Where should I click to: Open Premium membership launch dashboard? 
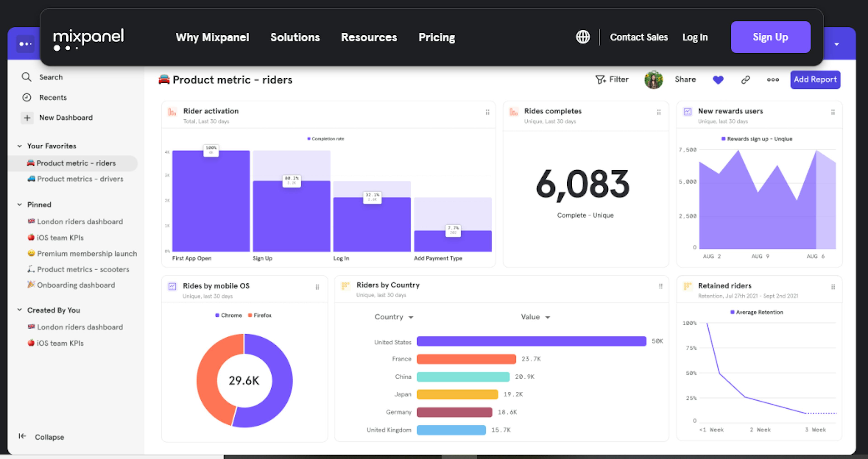click(82, 253)
